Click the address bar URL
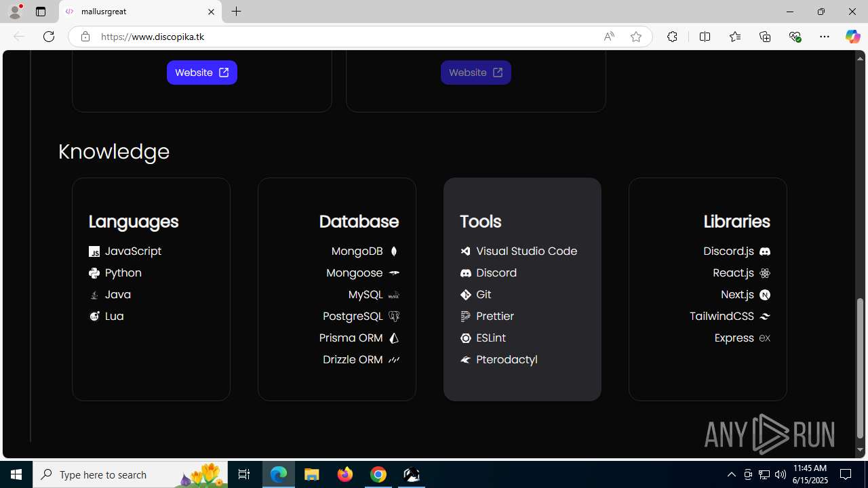The width and height of the screenshot is (868, 488). (153, 37)
